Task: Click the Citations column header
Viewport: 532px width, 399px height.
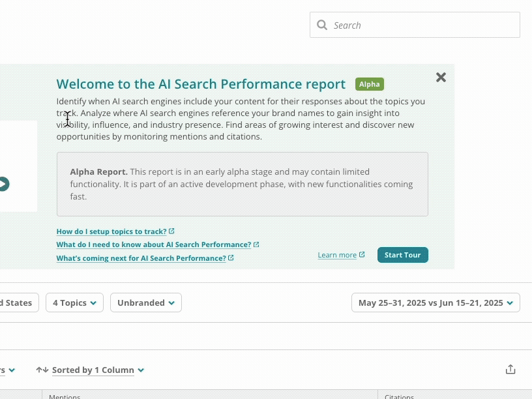Action: (x=399, y=396)
